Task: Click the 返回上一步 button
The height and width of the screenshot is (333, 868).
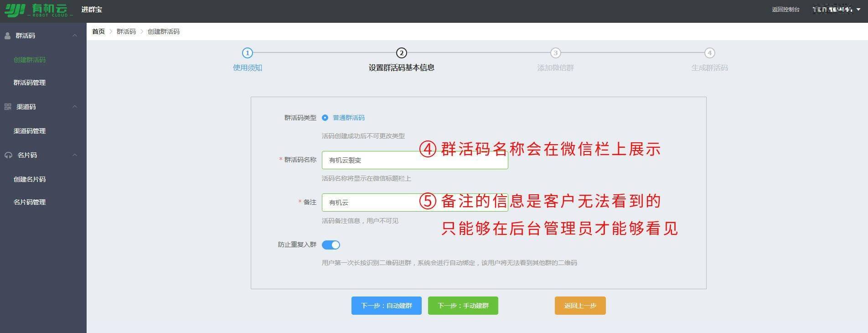Action: (x=580, y=306)
